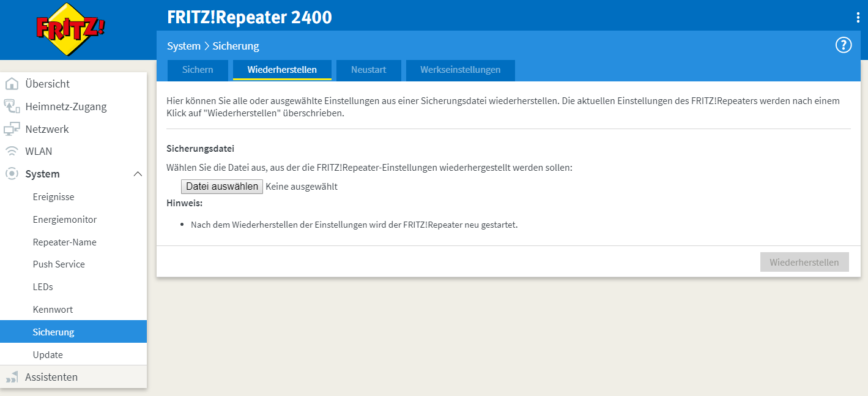
Task: Click the Wiederherstellen button
Action: click(804, 262)
